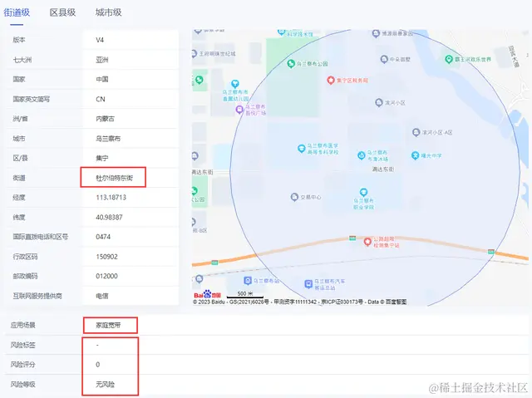Open the Baidu logo on the map
Image resolution: width=532 pixels, height=398 pixels.
coord(207,295)
